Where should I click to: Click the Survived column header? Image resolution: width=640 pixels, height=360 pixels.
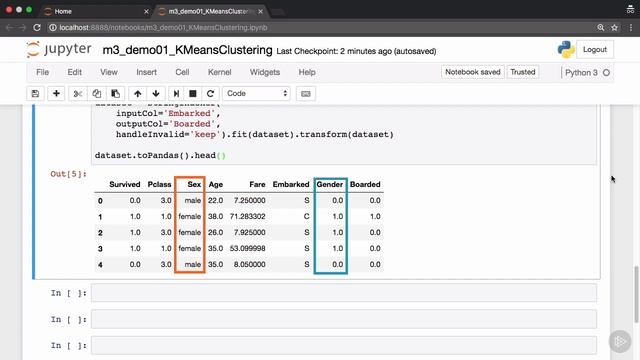click(124, 184)
